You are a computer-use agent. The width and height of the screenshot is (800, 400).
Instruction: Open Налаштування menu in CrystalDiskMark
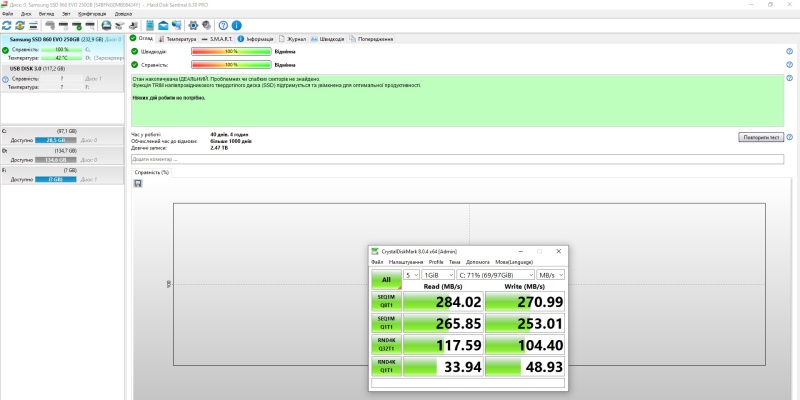(406, 262)
